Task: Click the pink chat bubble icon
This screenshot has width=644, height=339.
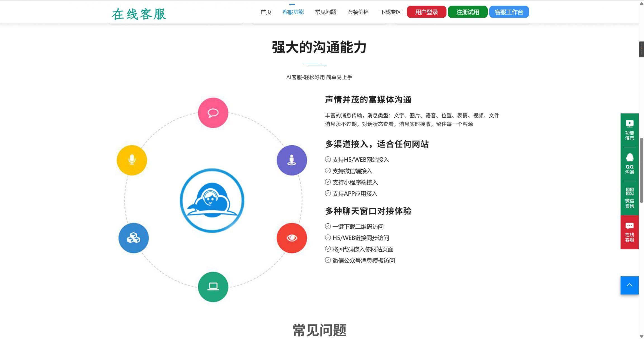Action: (213, 113)
